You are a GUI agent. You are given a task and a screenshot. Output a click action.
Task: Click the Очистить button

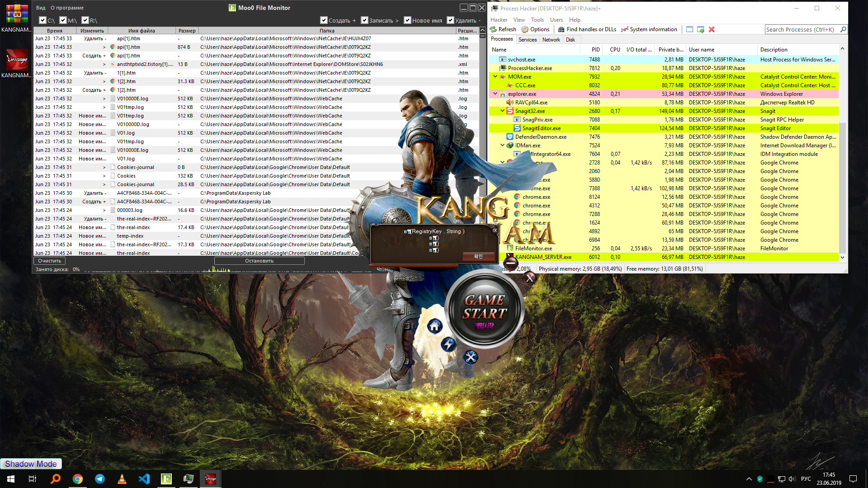(x=49, y=261)
